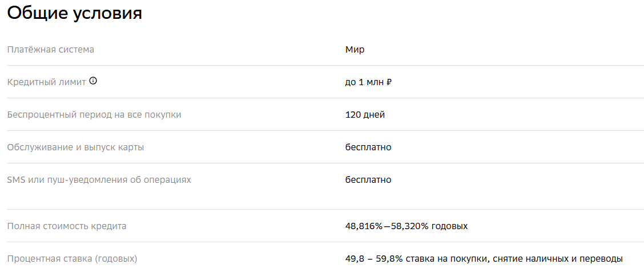The width and height of the screenshot is (644, 272).
Task: Click the Общие условия heading
Action: point(74,13)
